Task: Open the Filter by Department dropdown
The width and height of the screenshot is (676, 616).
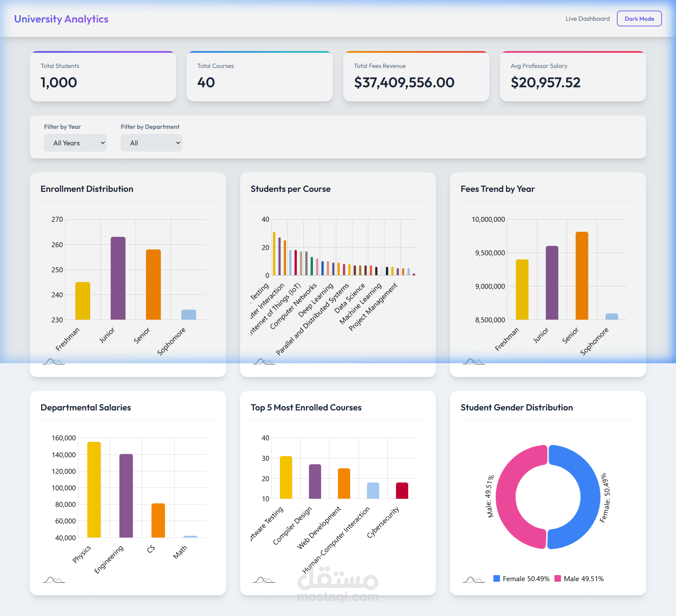Action: pyautogui.click(x=151, y=143)
